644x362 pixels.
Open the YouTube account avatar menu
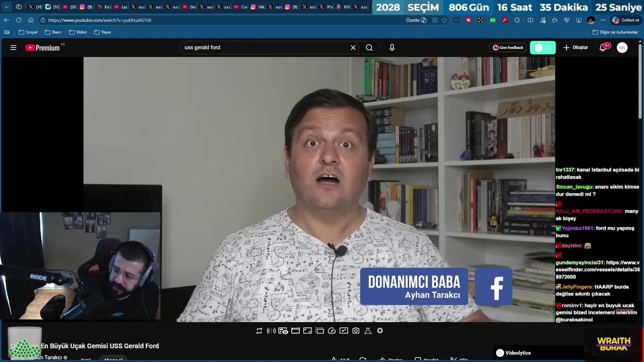click(x=622, y=48)
